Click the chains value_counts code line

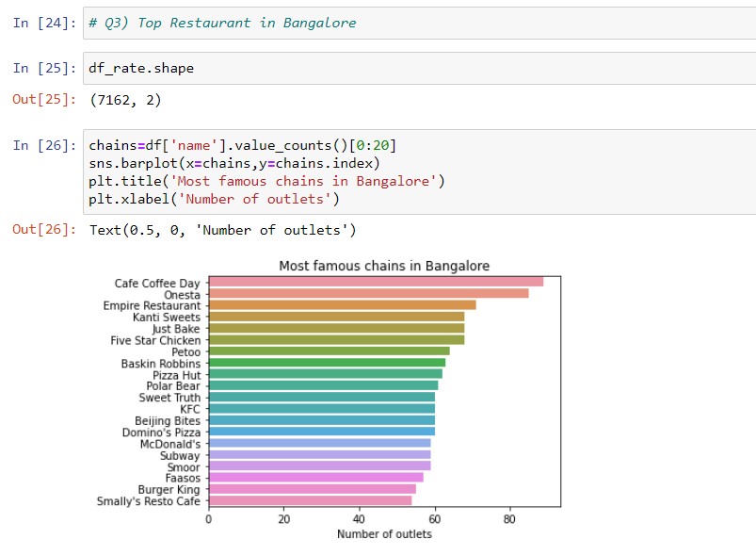tap(243, 145)
